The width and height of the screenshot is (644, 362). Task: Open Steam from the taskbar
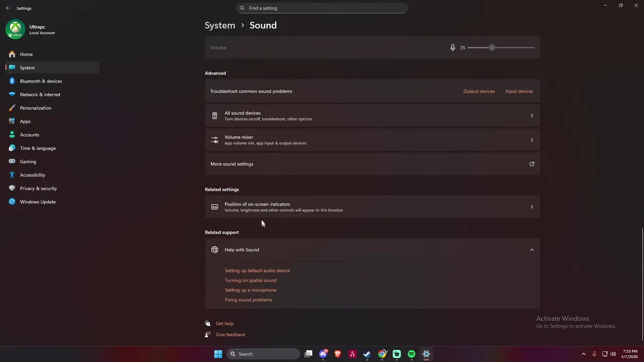coord(367,354)
